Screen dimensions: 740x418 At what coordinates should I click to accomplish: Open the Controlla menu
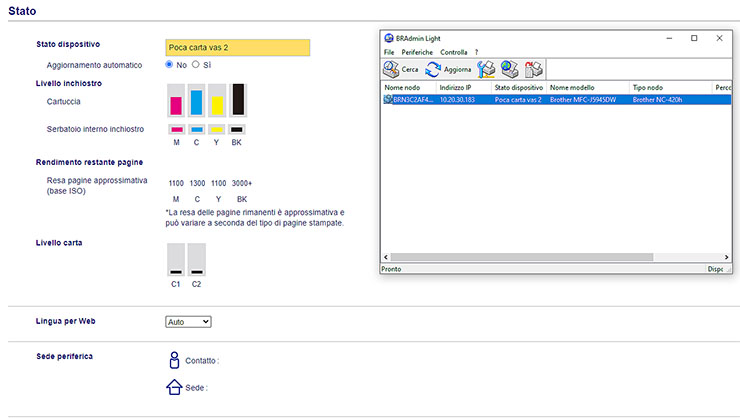pos(453,52)
